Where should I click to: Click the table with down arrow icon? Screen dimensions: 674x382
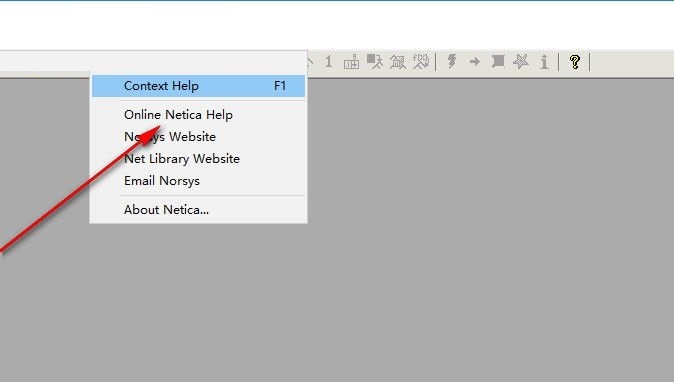pos(351,62)
